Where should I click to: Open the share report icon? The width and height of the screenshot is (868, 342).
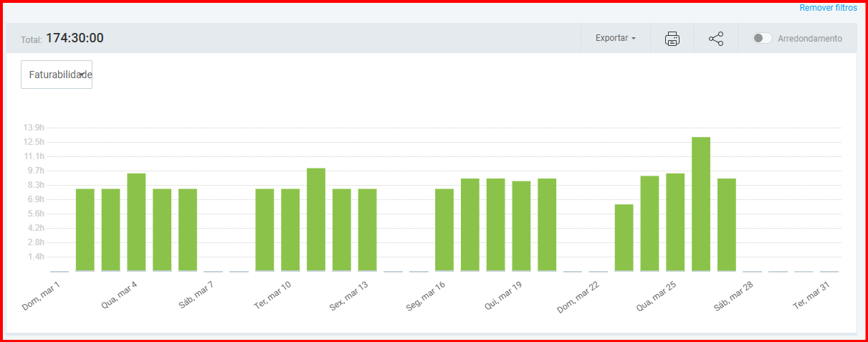[715, 39]
